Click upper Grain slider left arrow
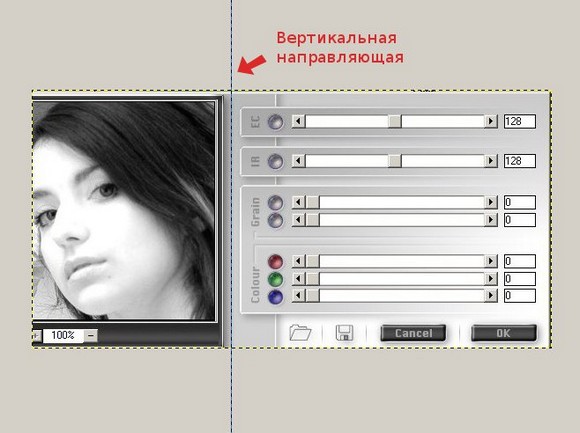Image resolution: width=580 pixels, height=433 pixels. (299, 202)
